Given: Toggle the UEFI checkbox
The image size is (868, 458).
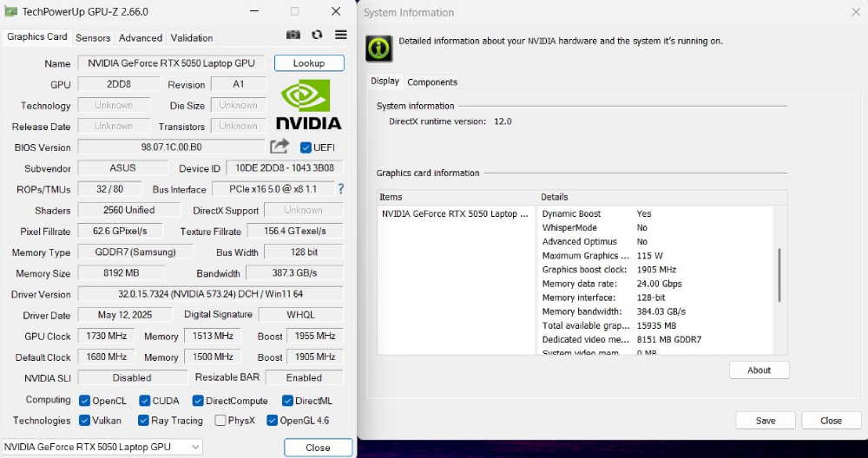Looking at the screenshot, I should (x=306, y=147).
